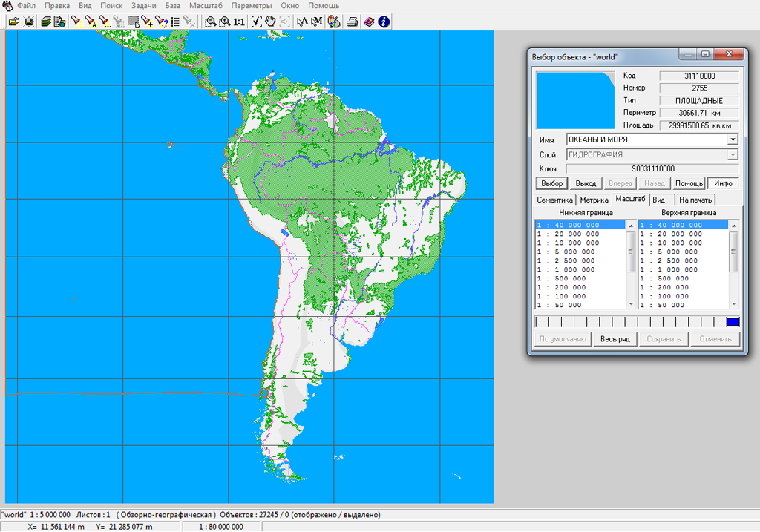The width and height of the screenshot is (760, 532).
Task: Open the Помощь menu
Action: coord(324,6)
